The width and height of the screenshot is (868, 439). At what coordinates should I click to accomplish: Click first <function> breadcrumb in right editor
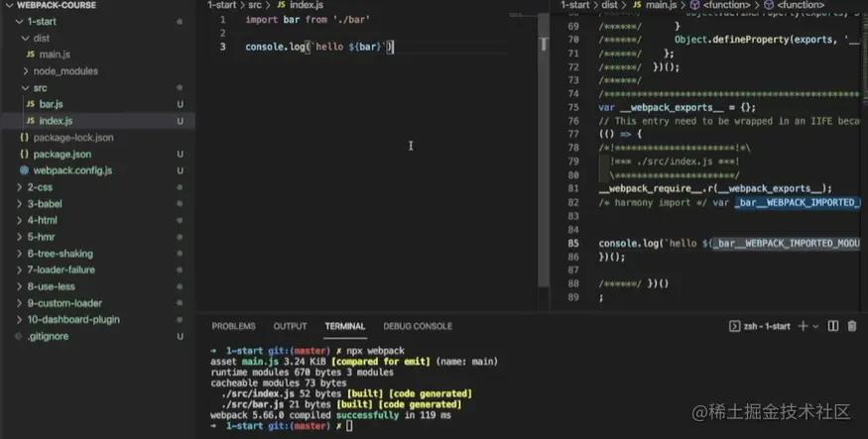pos(727,5)
